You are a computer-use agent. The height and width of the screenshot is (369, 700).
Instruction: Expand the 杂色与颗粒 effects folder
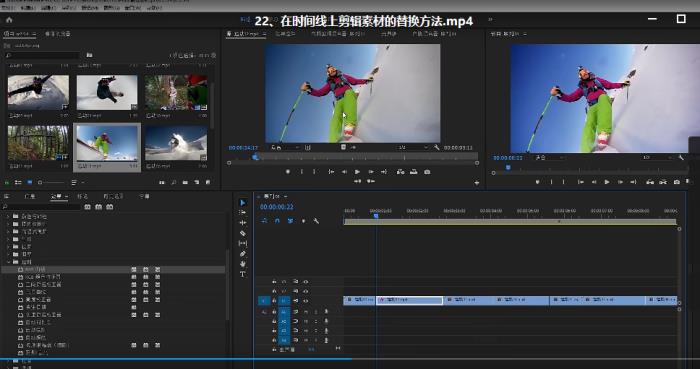pos(8,216)
